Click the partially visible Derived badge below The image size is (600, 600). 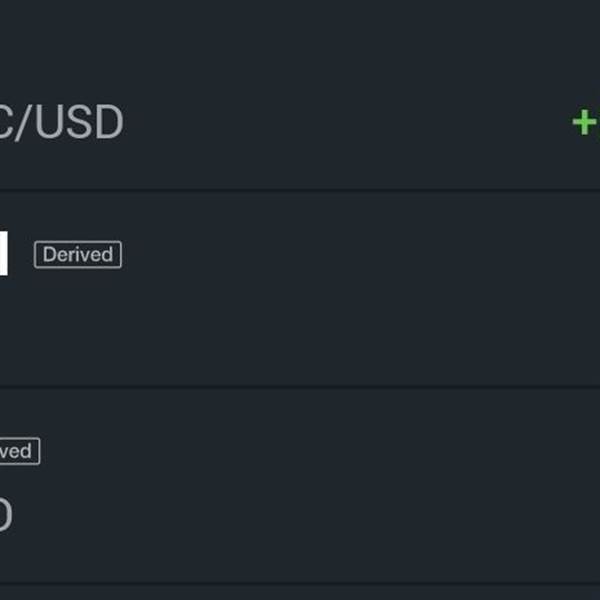20,451
